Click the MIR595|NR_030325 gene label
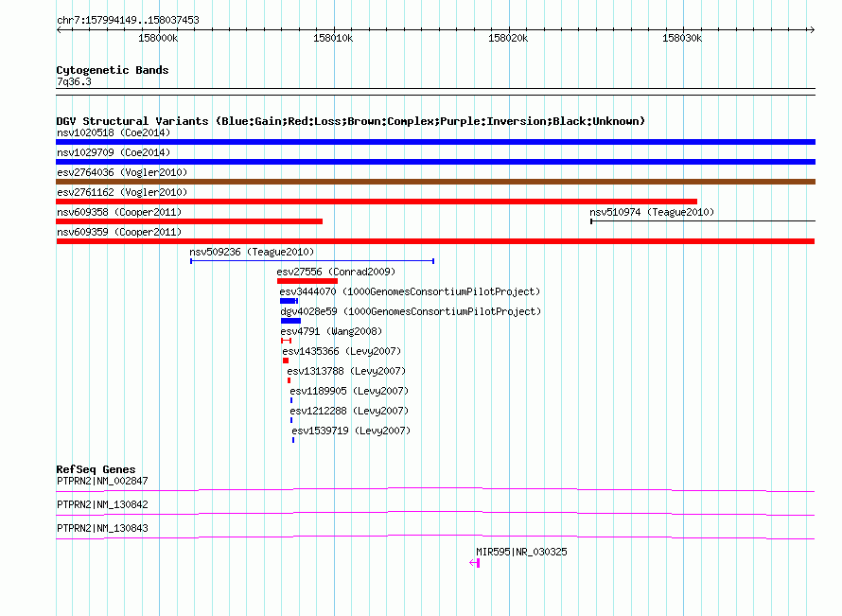 coord(521,552)
